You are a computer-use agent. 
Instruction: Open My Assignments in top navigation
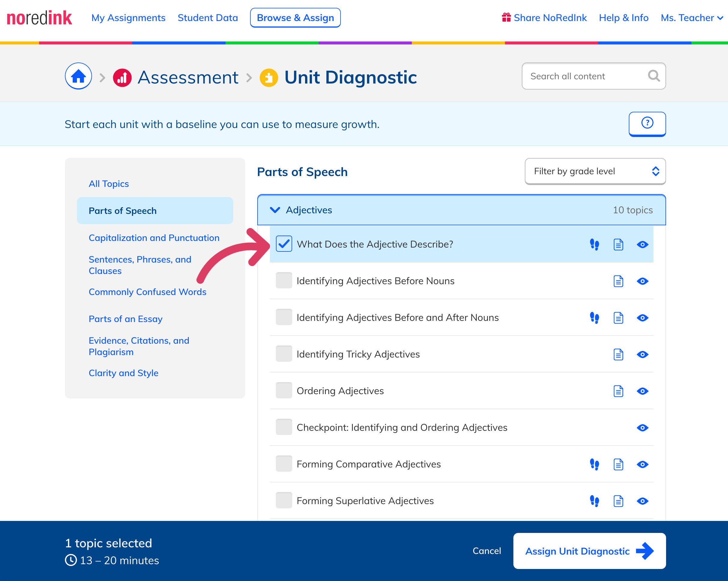[x=128, y=17]
